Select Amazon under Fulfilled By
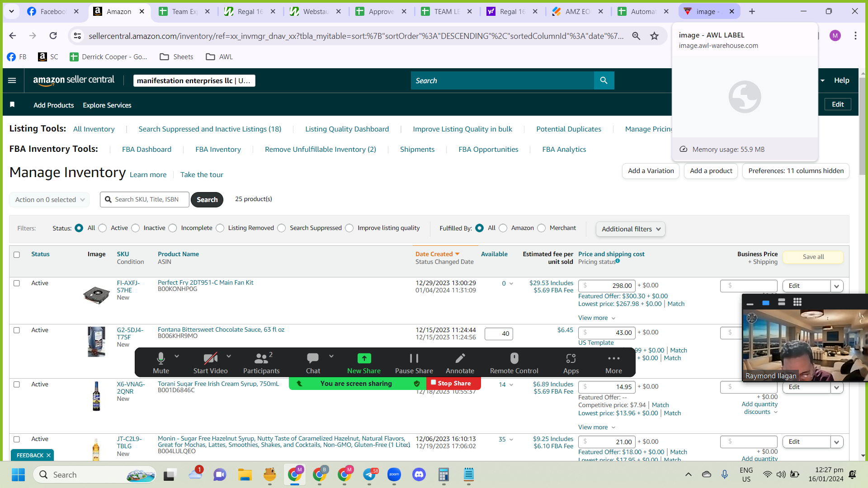 503,228
